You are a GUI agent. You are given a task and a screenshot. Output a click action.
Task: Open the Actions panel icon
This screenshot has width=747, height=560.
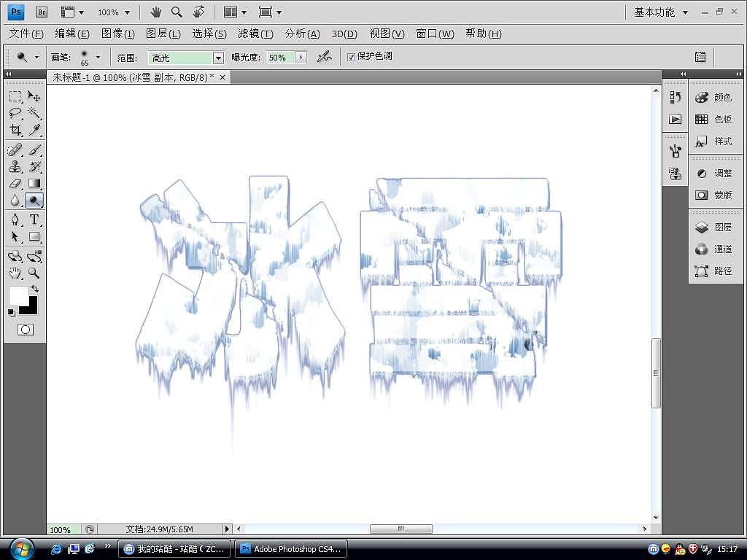675,119
